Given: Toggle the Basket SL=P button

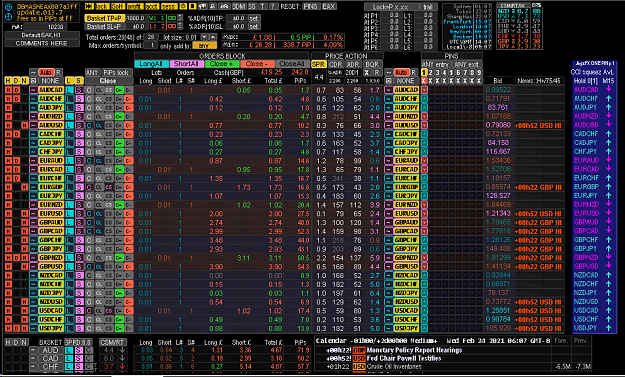Looking at the screenshot, I should [104, 27].
